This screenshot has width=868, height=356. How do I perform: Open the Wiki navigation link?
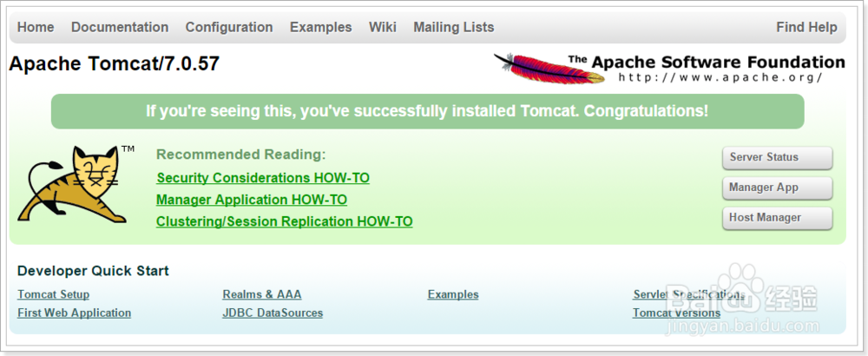coord(383,27)
